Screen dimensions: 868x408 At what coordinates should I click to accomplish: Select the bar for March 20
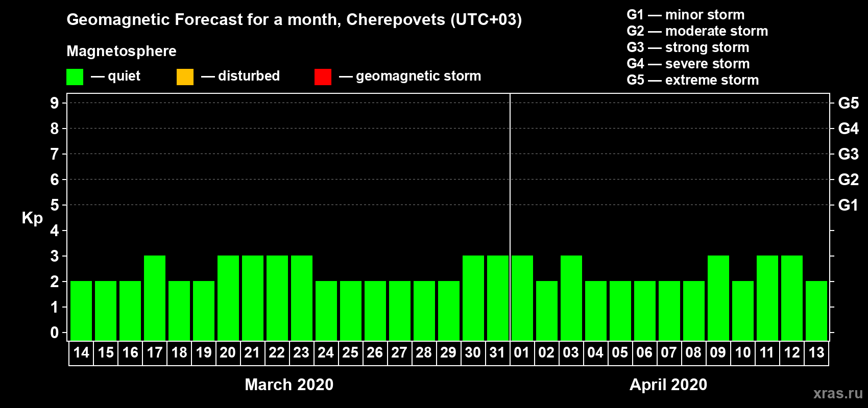tap(228, 298)
